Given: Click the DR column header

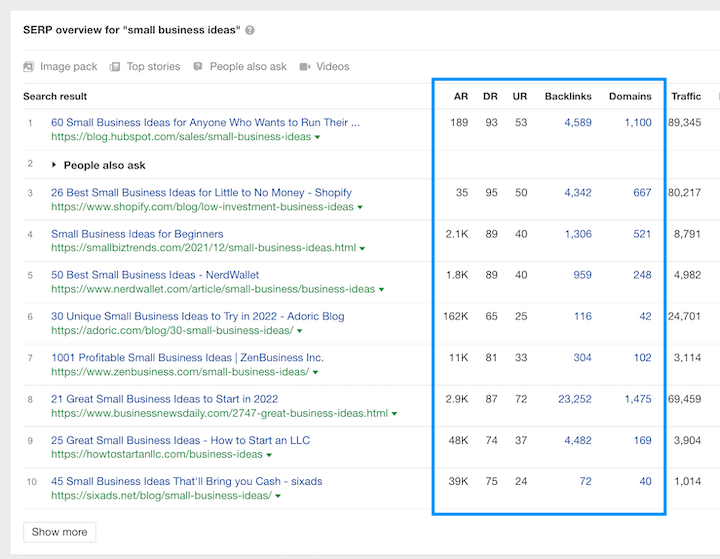Looking at the screenshot, I should point(491,97).
